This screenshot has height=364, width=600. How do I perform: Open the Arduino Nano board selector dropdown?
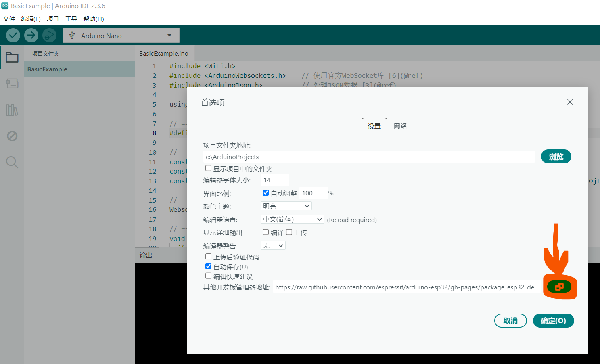pos(121,36)
